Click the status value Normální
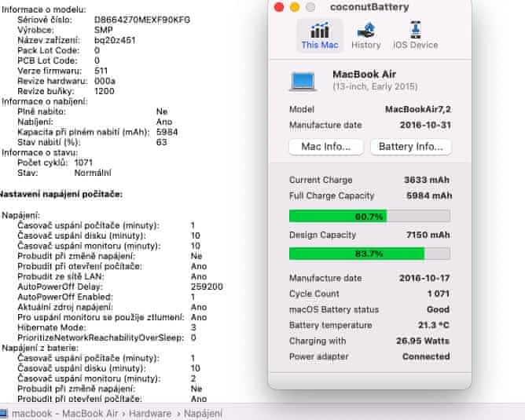 tap(93, 173)
